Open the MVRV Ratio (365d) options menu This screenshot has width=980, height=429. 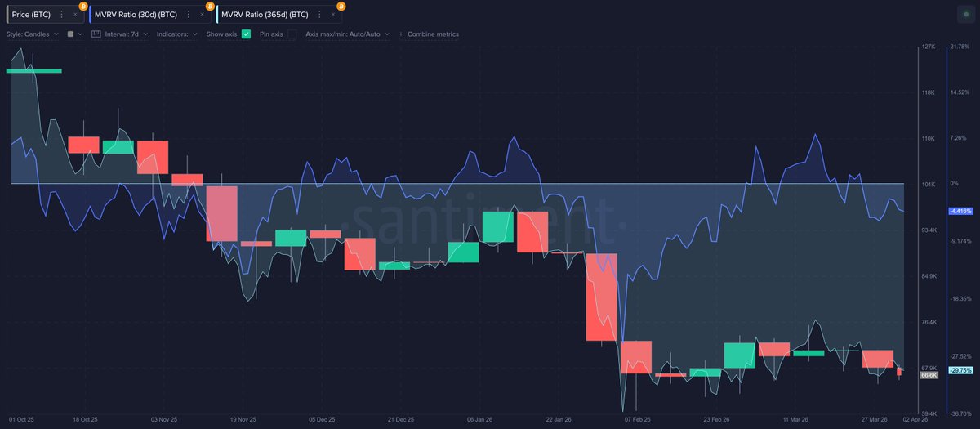[319, 15]
